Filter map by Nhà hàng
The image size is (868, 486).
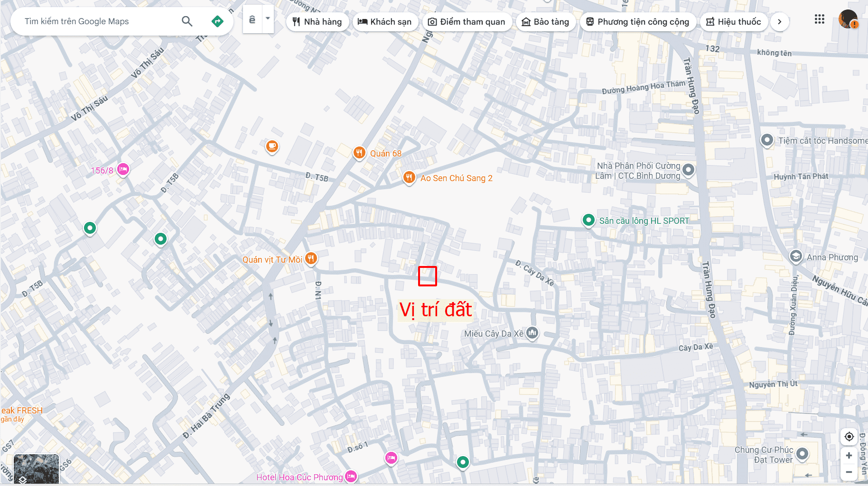coord(317,22)
